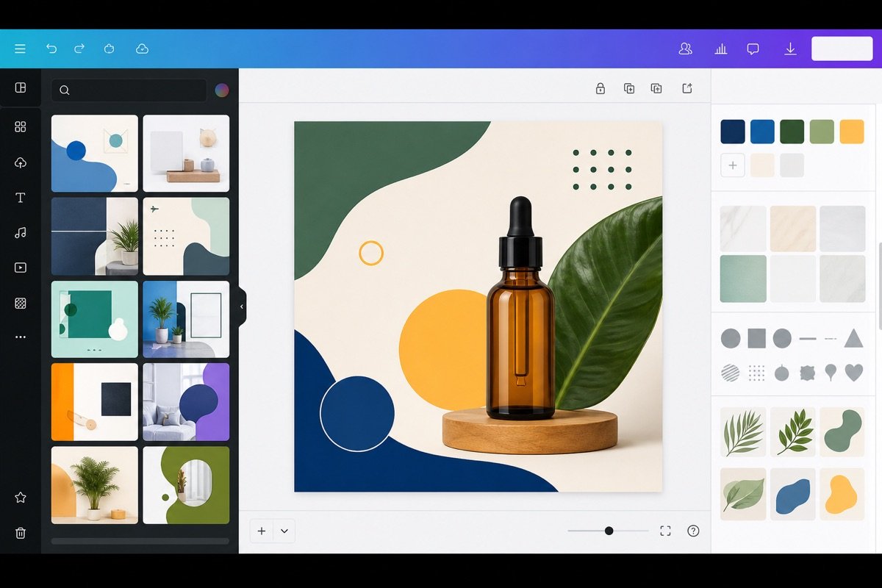
Task: Insert the palm leaf graphic thumbnail
Action: (743, 432)
